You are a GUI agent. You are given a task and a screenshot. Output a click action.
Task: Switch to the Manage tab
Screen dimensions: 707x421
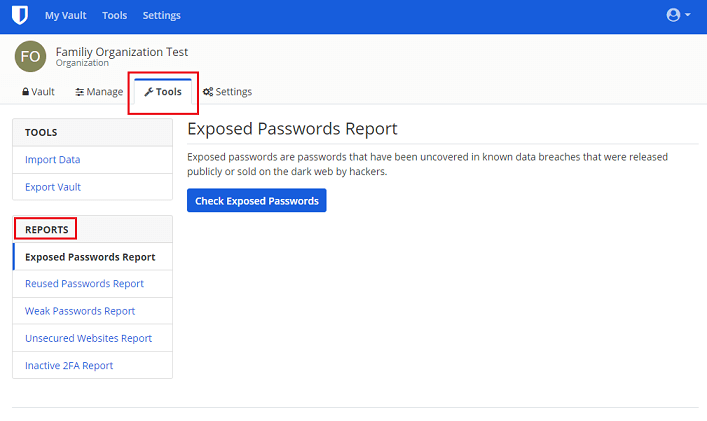(99, 92)
